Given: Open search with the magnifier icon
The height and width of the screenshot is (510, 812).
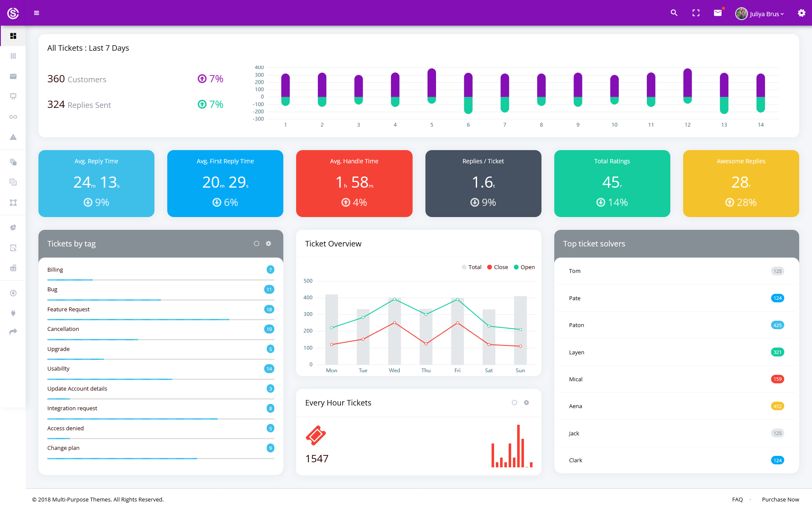Looking at the screenshot, I should (x=674, y=13).
